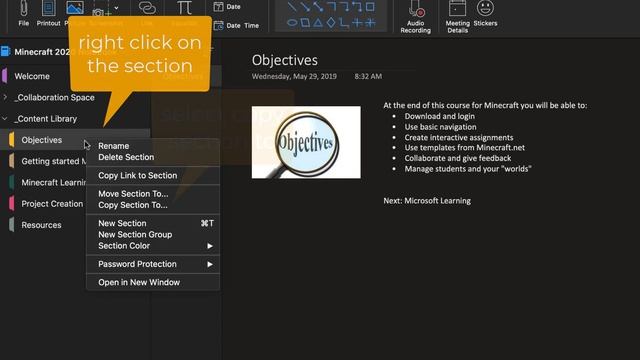Screen dimensions: 640x360
Task: Open the Section Color submenu arrow
Action: tap(210, 246)
